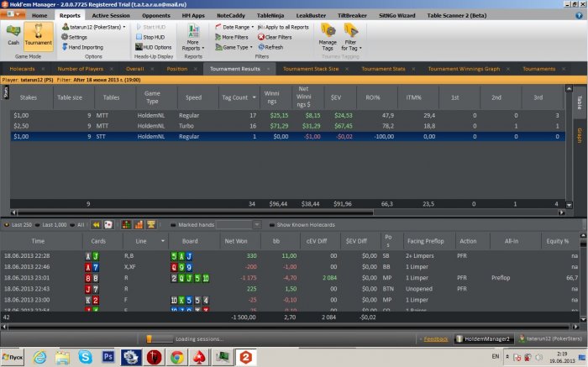Switch to Active Session ribbon tab

(111, 15)
